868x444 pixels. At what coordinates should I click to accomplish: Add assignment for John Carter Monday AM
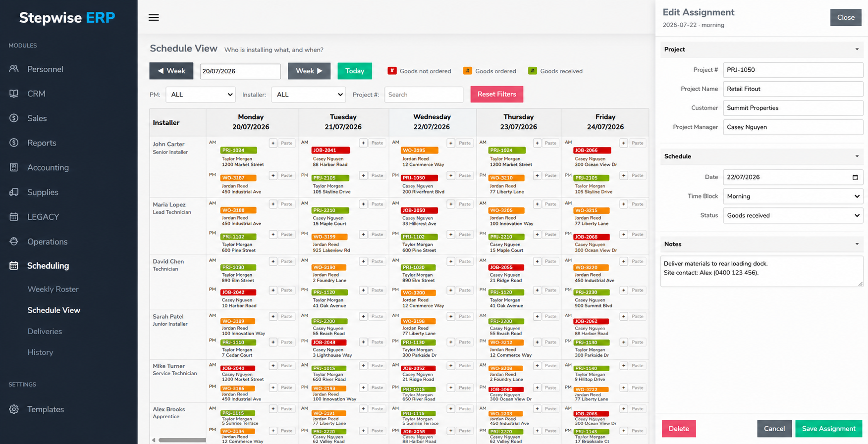(x=273, y=143)
